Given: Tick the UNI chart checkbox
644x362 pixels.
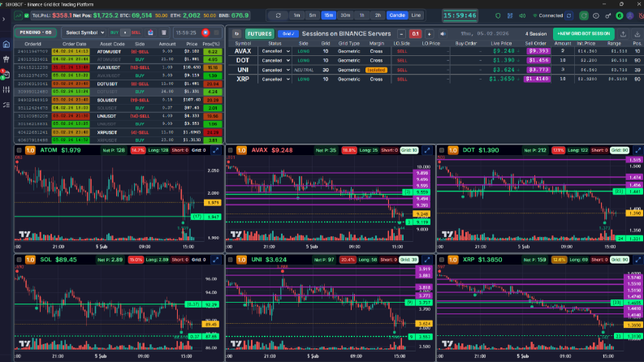Looking at the screenshot, I should coord(231,260).
